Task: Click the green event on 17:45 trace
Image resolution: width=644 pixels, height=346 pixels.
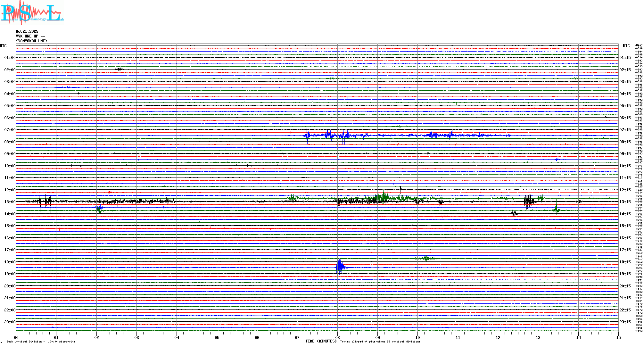Action: pos(428,258)
